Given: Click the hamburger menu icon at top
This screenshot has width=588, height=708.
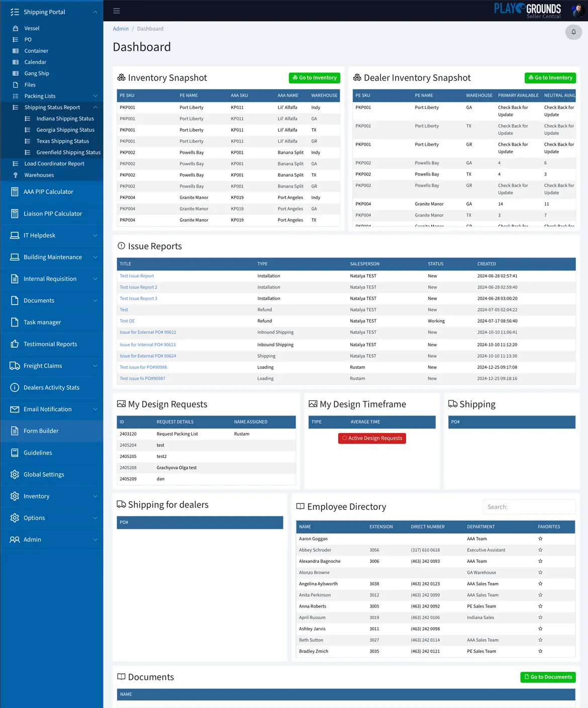Looking at the screenshot, I should pyautogui.click(x=117, y=11).
